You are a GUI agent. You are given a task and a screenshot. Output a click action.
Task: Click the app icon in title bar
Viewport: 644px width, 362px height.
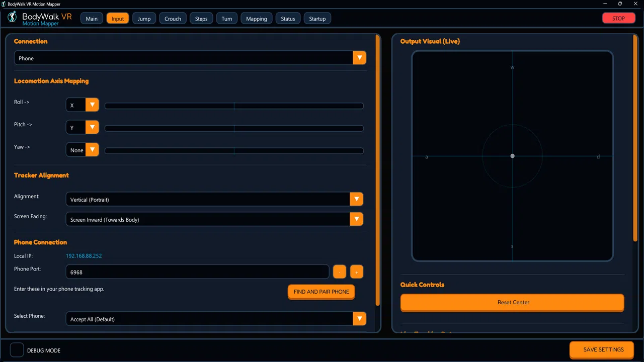(x=4, y=4)
